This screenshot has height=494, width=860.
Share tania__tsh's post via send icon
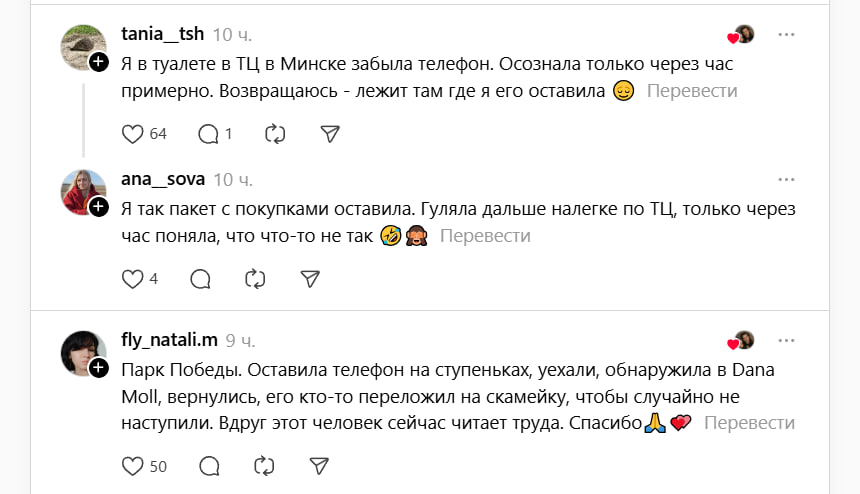(331, 134)
